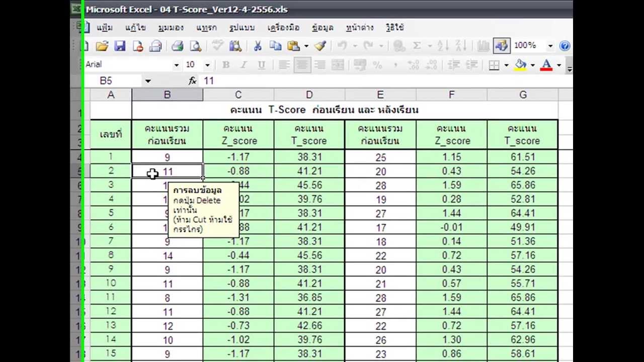Viewport: 644px width, 362px height.
Task: Open the Research binoculars icon
Action: pos(235,46)
